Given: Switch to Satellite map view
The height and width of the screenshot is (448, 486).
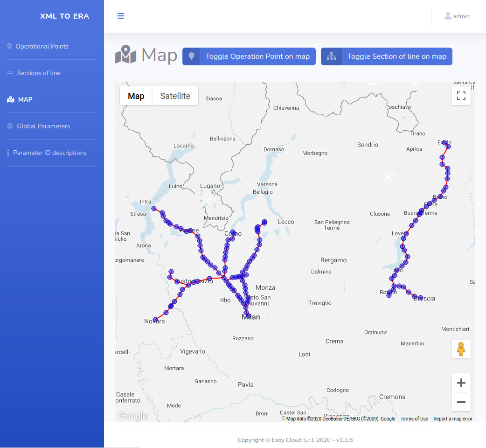Looking at the screenshot, I should [x=175, y=96].
